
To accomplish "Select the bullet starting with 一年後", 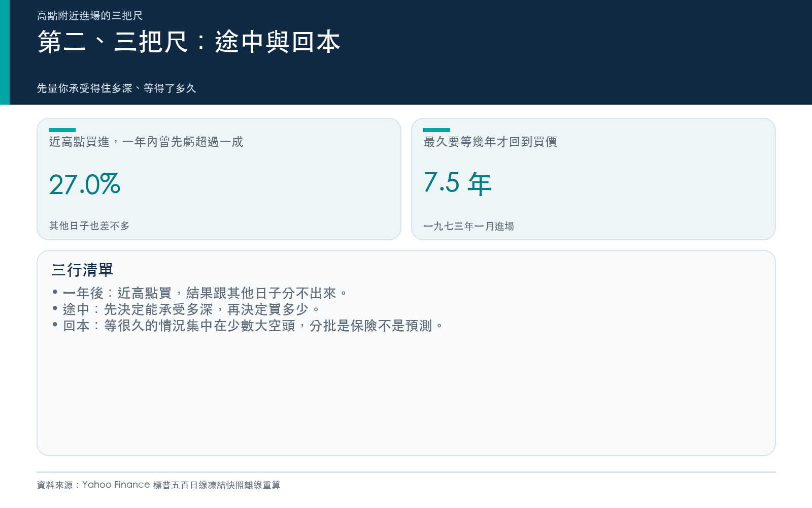I will [200, 293].
